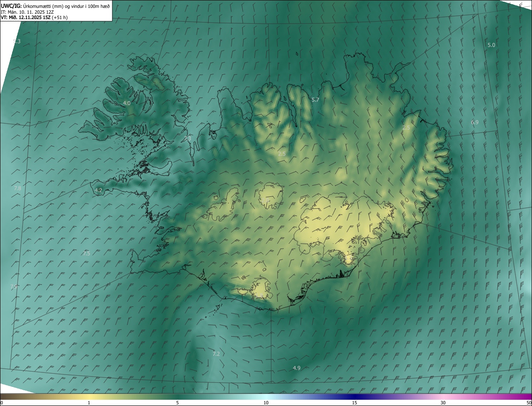Click the 6.9 value label

tap(475, 122)
